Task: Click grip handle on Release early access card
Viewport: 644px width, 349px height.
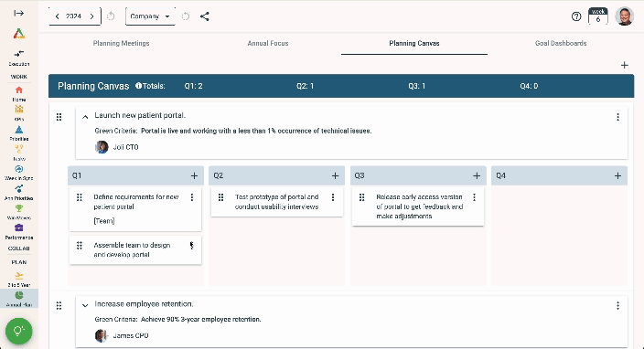Action: (x=362, y=197)
